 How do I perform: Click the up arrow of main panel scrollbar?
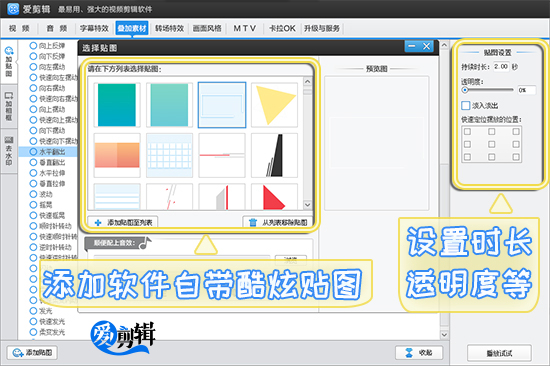click(x=444, y=45)
